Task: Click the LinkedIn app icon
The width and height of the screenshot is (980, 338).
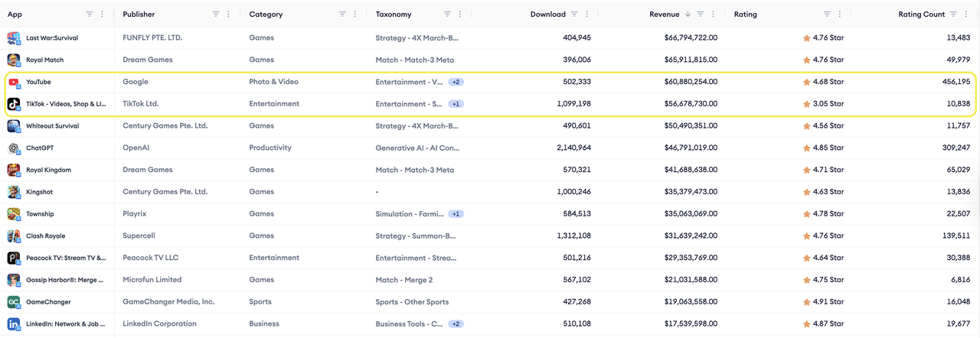Action: coord(14,324)
